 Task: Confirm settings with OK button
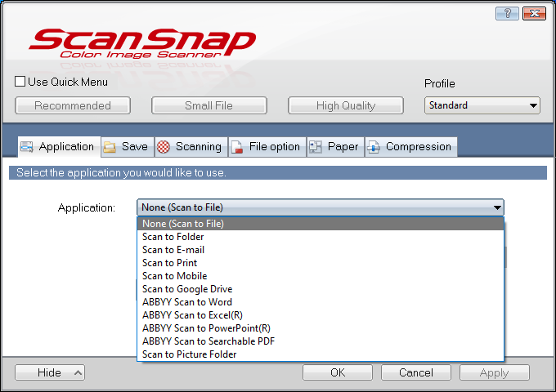click(x=338, y=372)
